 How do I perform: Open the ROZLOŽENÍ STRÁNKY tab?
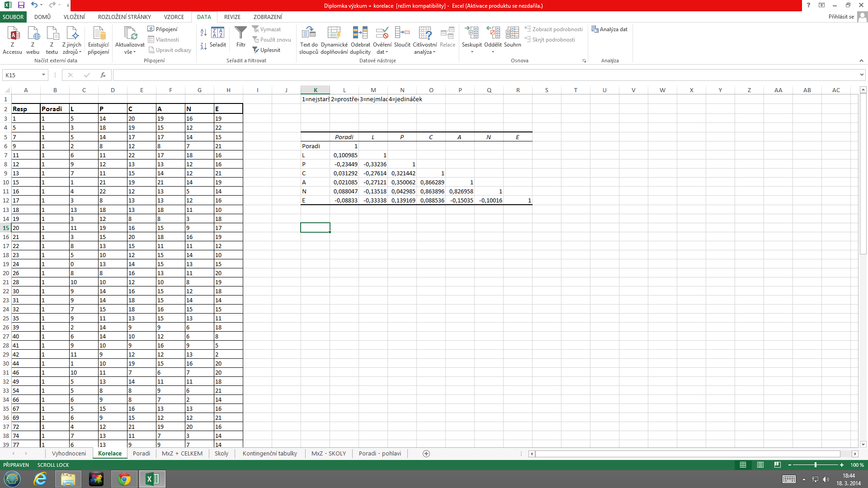tap(124, 17)
